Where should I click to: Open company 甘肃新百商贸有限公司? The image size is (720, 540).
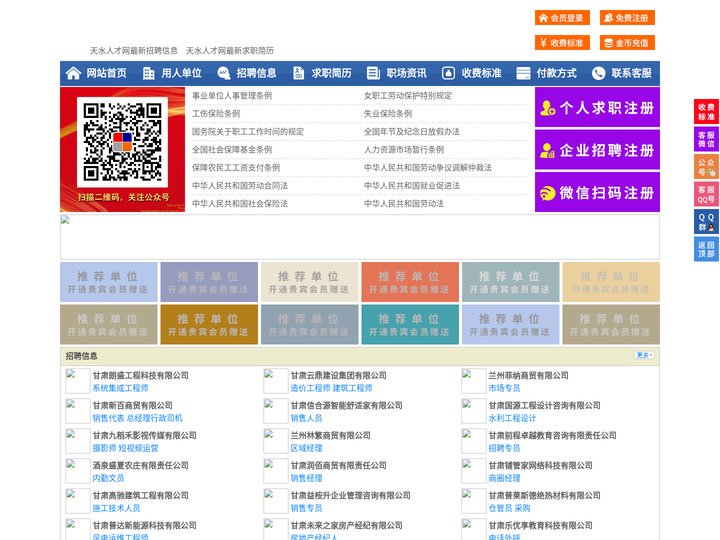tap(133, 405)
